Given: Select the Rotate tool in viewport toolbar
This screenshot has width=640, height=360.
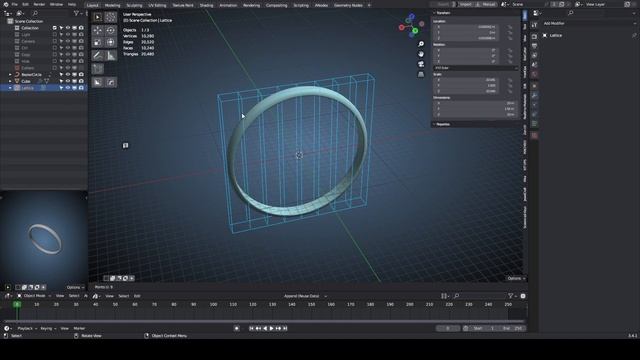Looking at the screenshot, I should click(x=111, y=30).
